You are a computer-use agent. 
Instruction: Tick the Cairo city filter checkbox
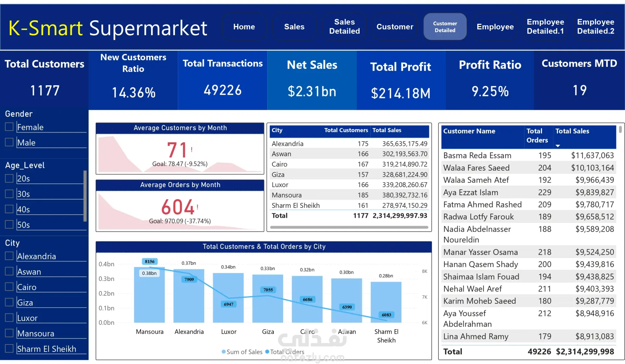tap(9, 287)
